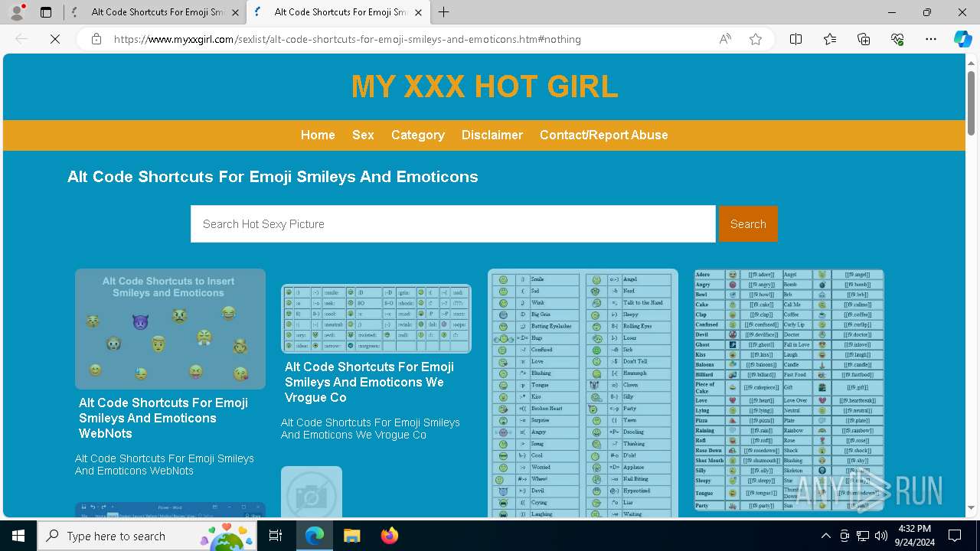This screenshot has width=980, height=551.
Task: Launch Firefox from the taskbar
Action: click(389, 536)
